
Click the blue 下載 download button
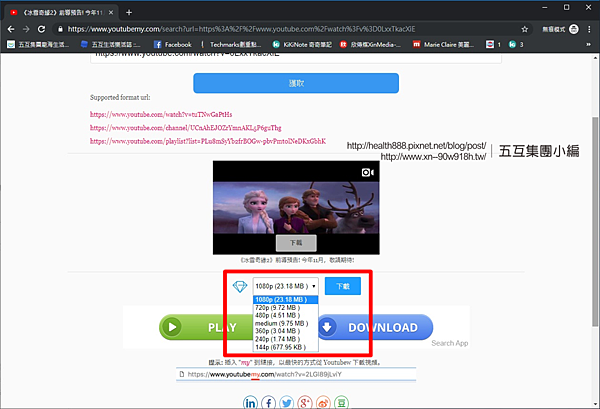click(x=342, y=286)
